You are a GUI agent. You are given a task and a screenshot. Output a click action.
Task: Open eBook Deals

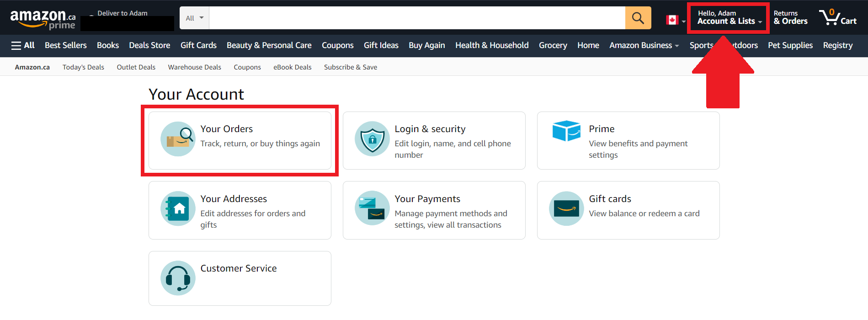[293, 67]
